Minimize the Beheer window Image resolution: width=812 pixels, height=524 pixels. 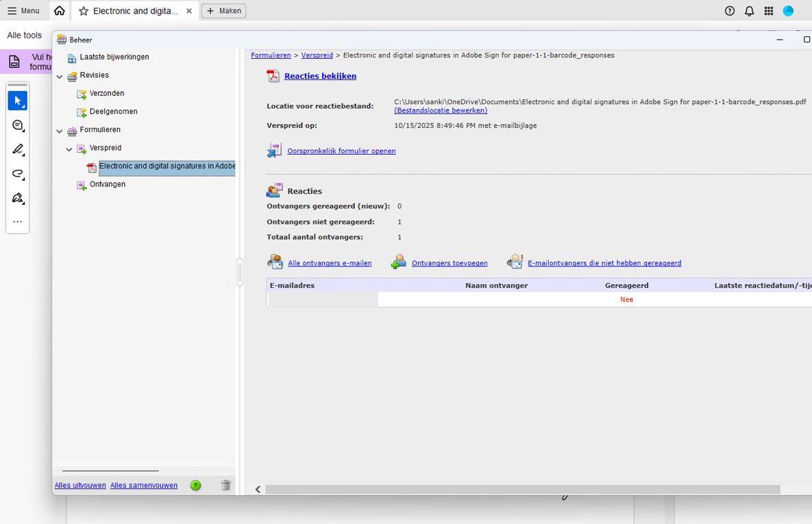779,40
